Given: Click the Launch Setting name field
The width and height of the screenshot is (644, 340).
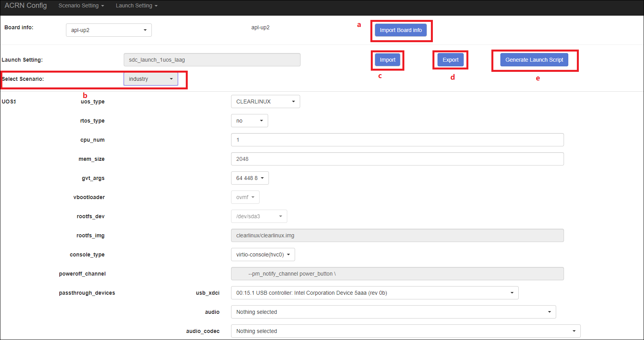Looking at the screenshot, I should (212, 60).
